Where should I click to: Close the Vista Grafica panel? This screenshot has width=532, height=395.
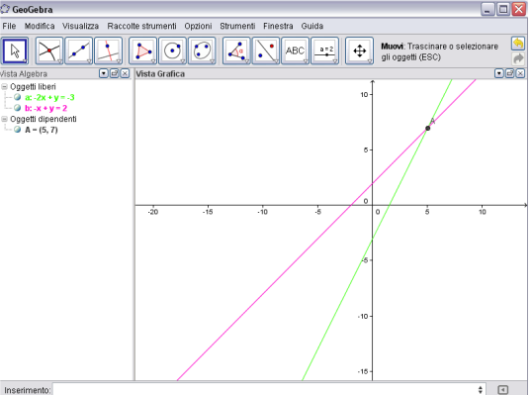pyautogui.click(x=520, y=73)
